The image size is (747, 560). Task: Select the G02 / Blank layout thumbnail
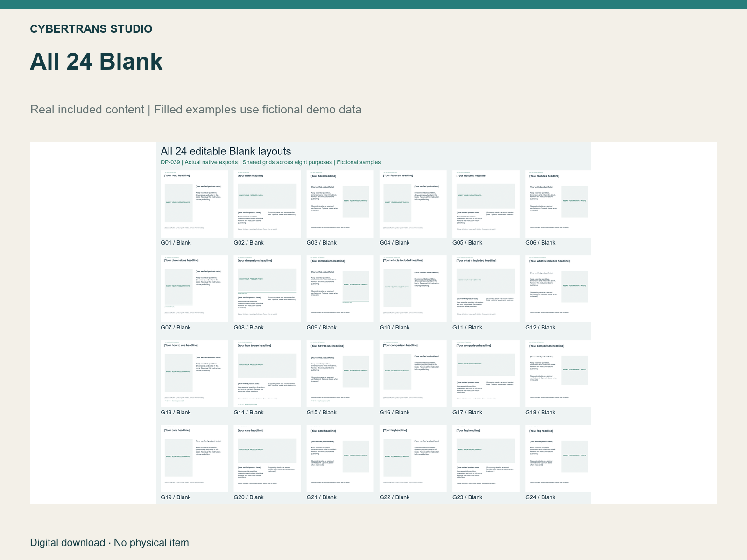tap(267, 204)
